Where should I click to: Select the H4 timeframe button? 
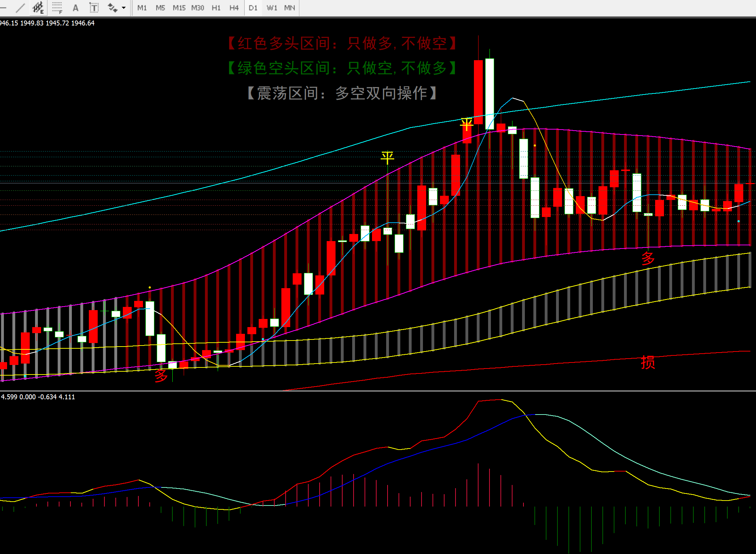click(x=234, y=8)
